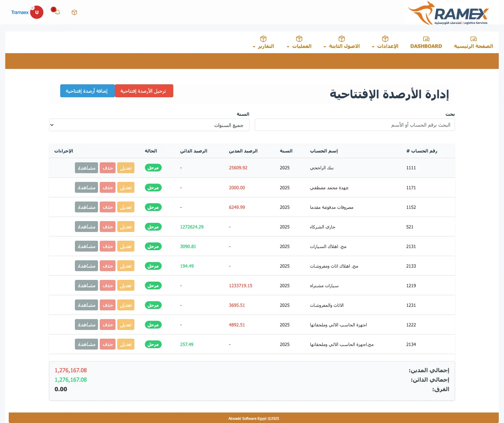The image size is (504, 423).
Task: Click the red ترحيل الأرصدة إفتتاحية button
Action: (x=144, y=91)
